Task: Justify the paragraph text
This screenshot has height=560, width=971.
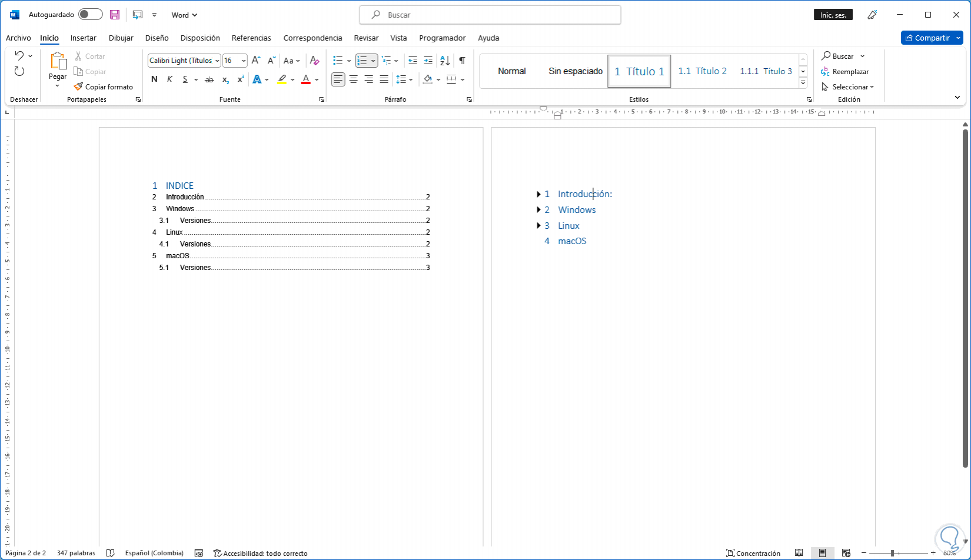Action: point(384,79)
